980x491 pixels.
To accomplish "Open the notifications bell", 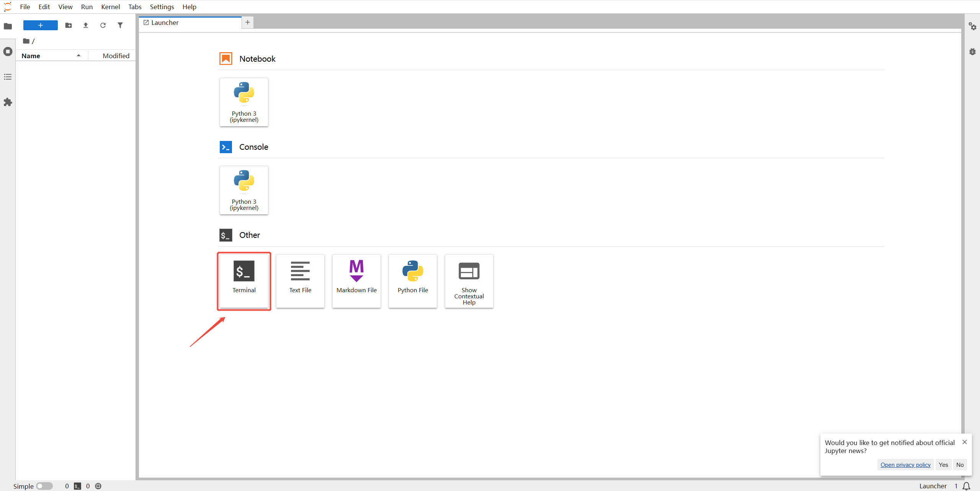I will point(967,486).
